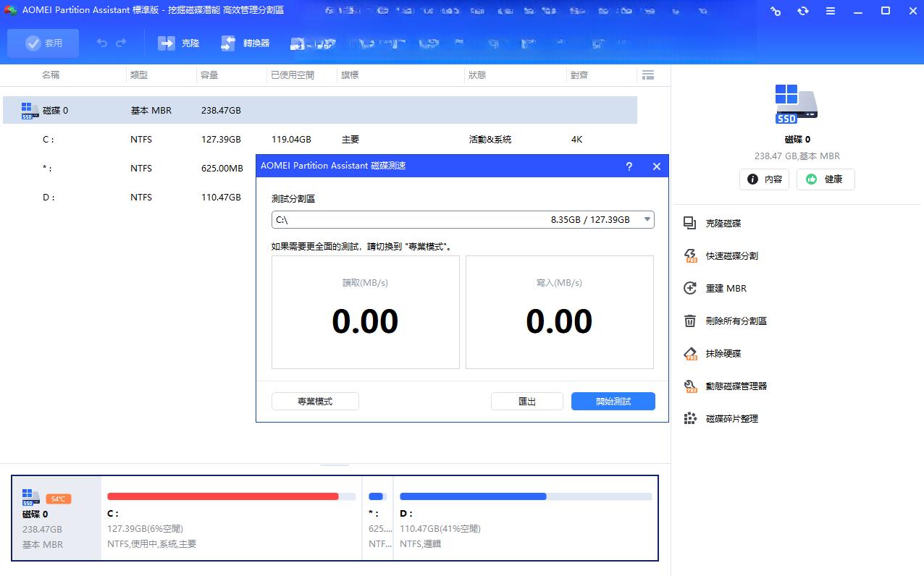Click the redo arrow in toolbar
The width and height of the screenshot is (924, 576).
pyautogui.click(x=121, y=43)
